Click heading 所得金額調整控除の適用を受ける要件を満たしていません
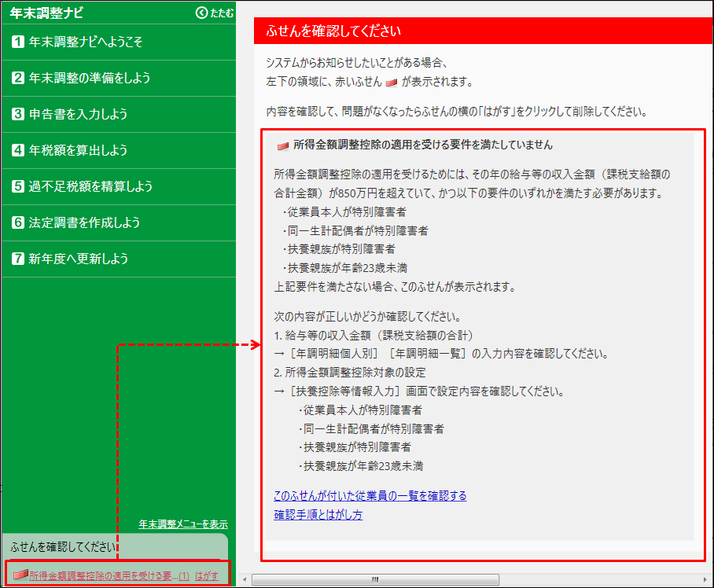 423,145
